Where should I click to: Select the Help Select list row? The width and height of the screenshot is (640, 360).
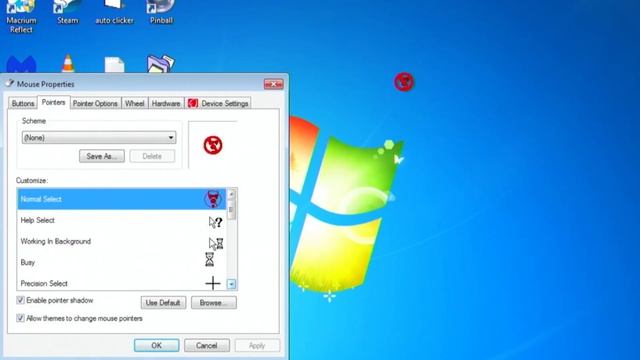[122, 220]
